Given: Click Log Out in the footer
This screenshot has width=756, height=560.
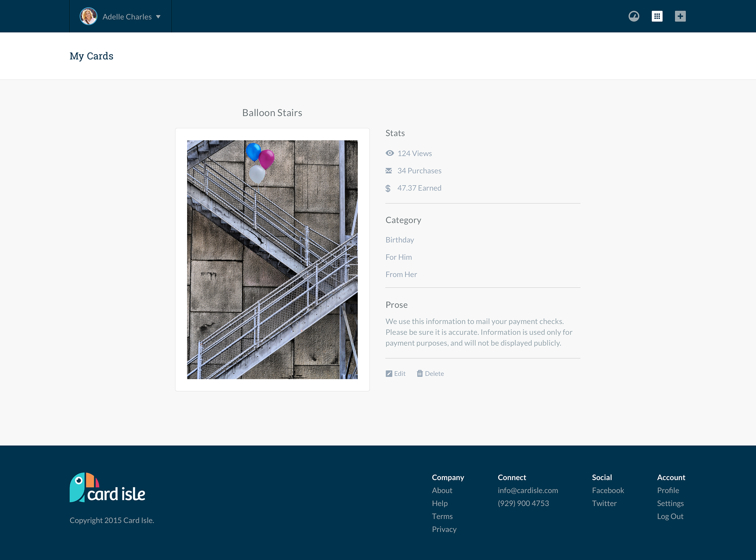Looking at the screenshot, I should click(670, 516).
